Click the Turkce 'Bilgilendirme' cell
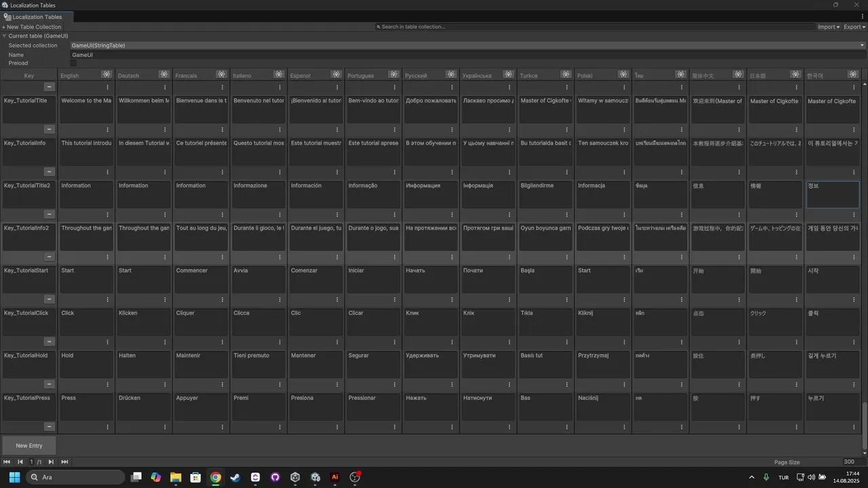The height and width of the screenshot is (488, 868). click(x=545, y=194)
